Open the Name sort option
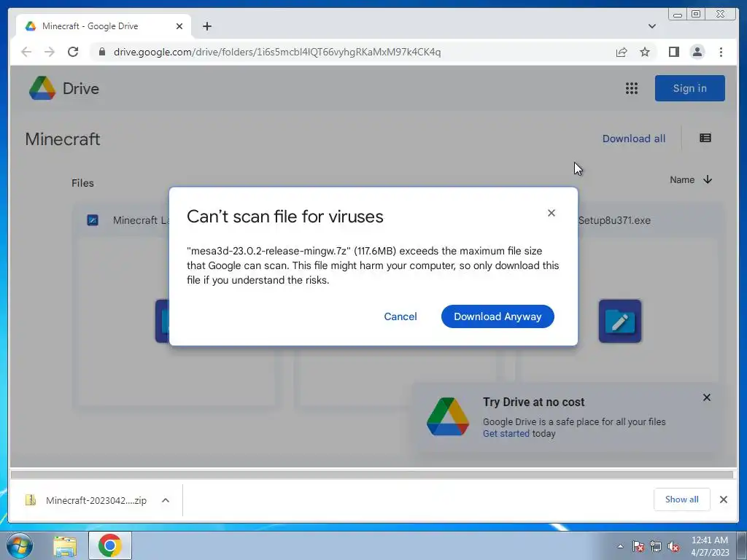 click(682, 179)
